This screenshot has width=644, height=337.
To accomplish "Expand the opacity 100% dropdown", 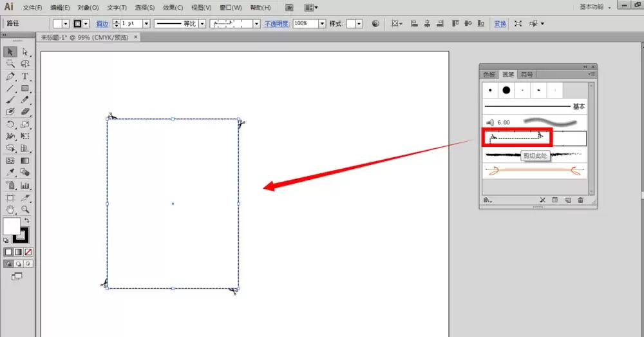I will [322, 24].
